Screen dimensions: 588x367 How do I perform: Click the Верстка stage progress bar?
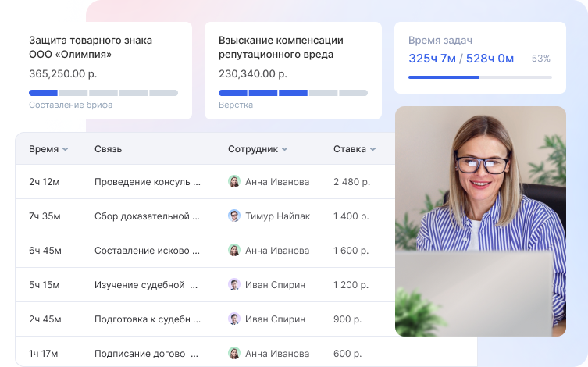(x=293, y=93)
